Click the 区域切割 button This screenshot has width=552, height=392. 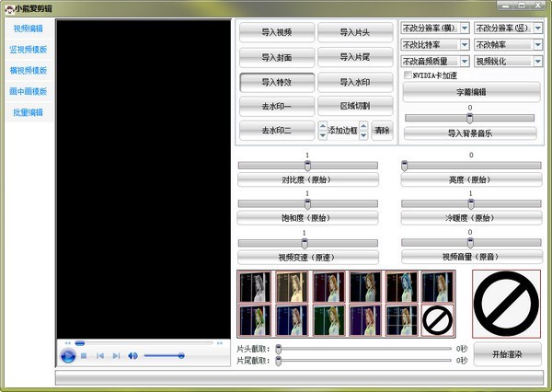pos(355,106)
